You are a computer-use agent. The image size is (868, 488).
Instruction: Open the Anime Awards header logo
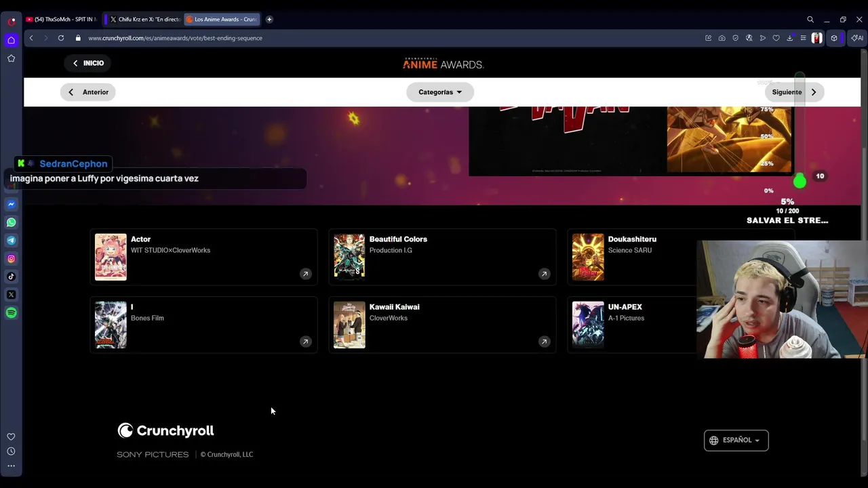point(443,64)
